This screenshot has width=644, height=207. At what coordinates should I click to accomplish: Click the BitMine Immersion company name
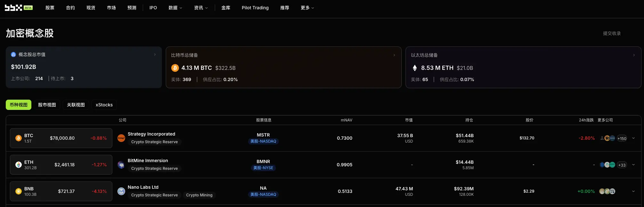point(148,161)
